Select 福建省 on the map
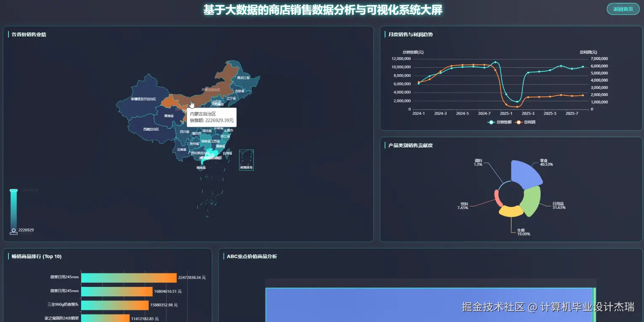Screen dimensions: 644x322 221,146
